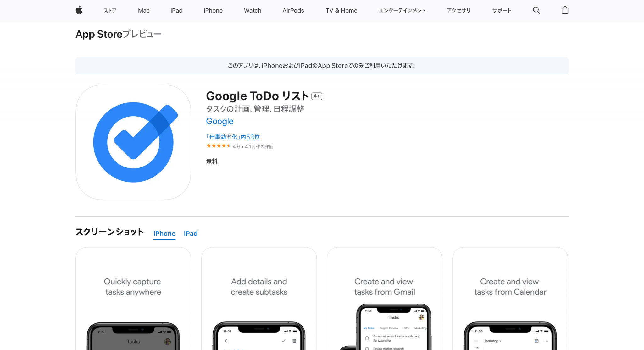This screenshot has width=644, height=350.
Task: Select iPad in the navigation bar
Action: coord(176,10)
